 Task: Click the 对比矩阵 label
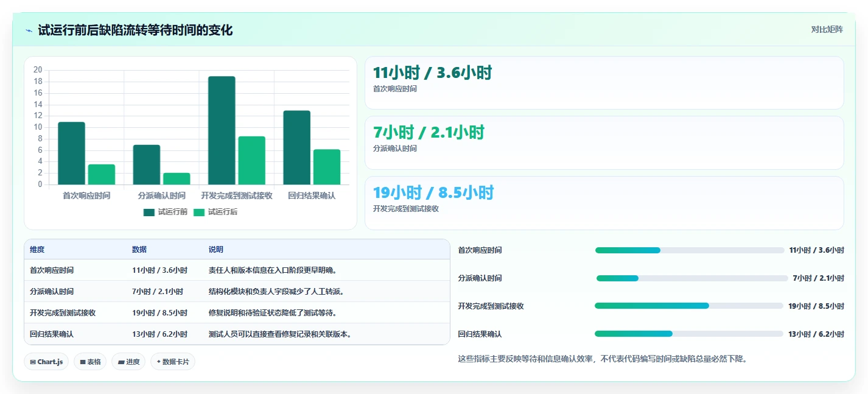827,30
